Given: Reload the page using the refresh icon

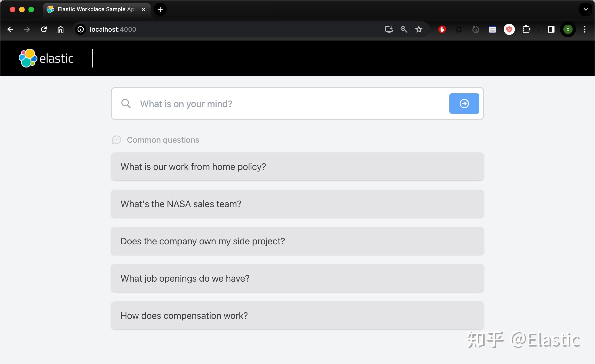Looking at the screenshot, I should (x=44, y=29).
